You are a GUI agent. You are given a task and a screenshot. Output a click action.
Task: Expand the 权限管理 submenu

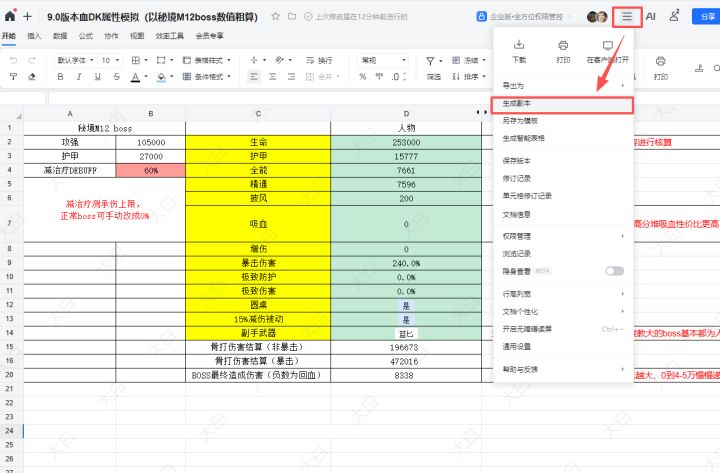pos(563,236)
